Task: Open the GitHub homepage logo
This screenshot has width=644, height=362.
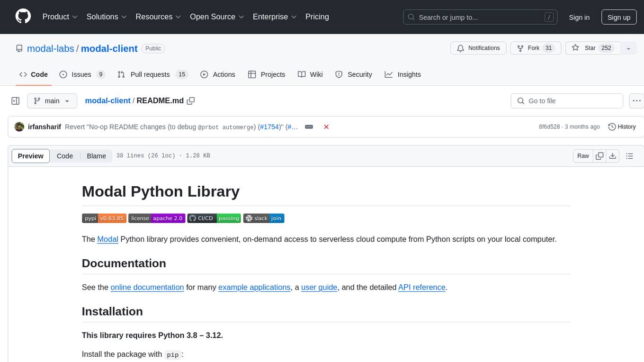Action: pos(23,17)
